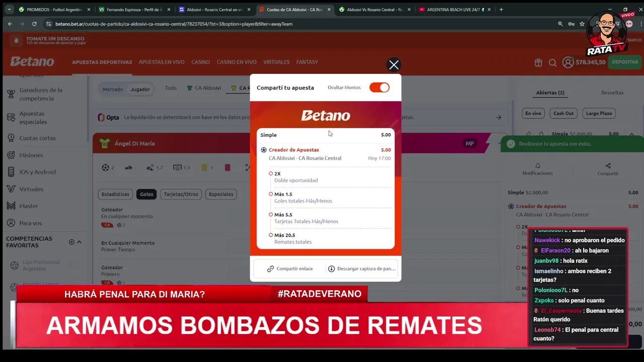The image size is (644, 362).
Task: Click the Para vos sidebar icon
Action: [11, 223]
